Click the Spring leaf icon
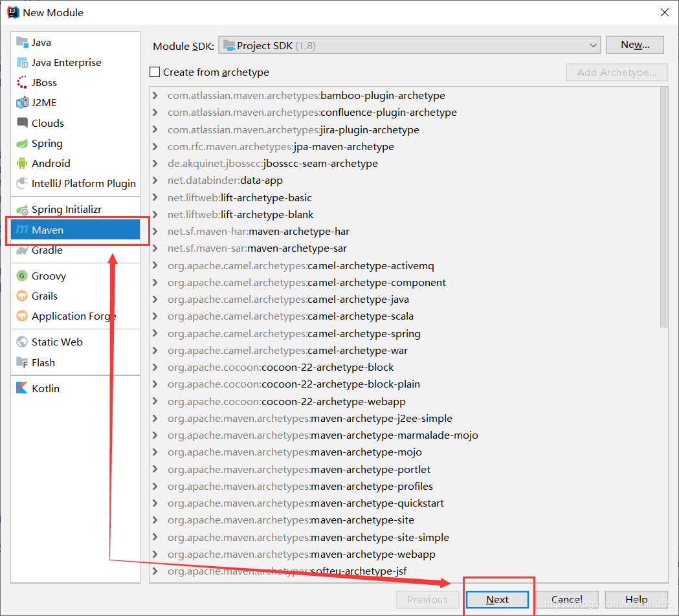679x616 pixels. click(21, 143)
